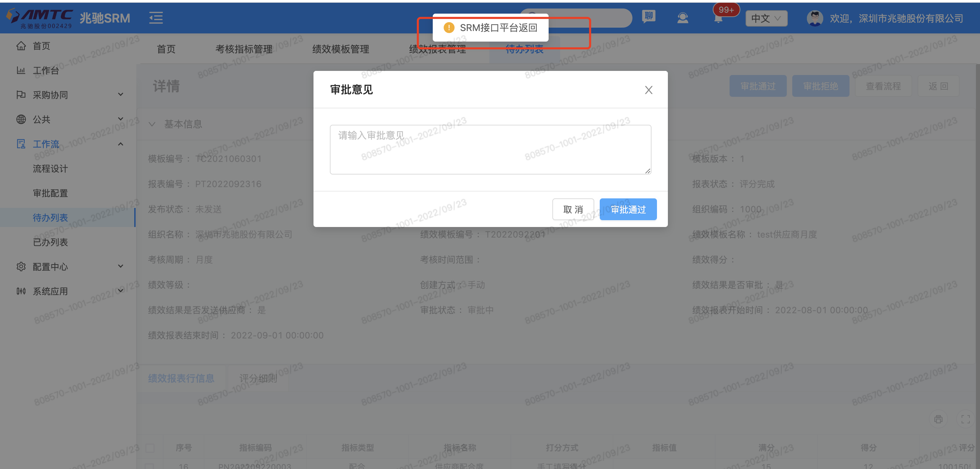Click the user avatar in the header

pos(814,18)
